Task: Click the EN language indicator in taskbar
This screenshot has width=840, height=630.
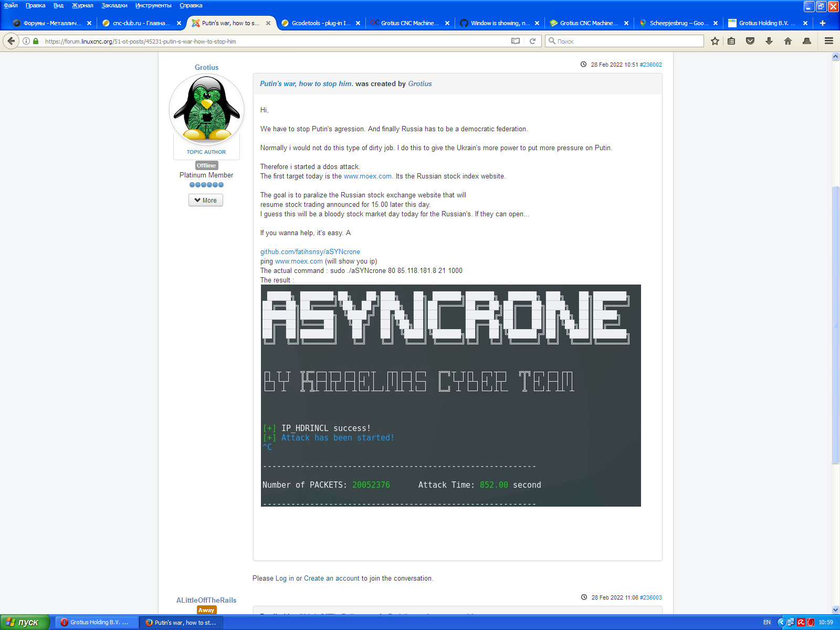Action: click(x=766, y=622)
